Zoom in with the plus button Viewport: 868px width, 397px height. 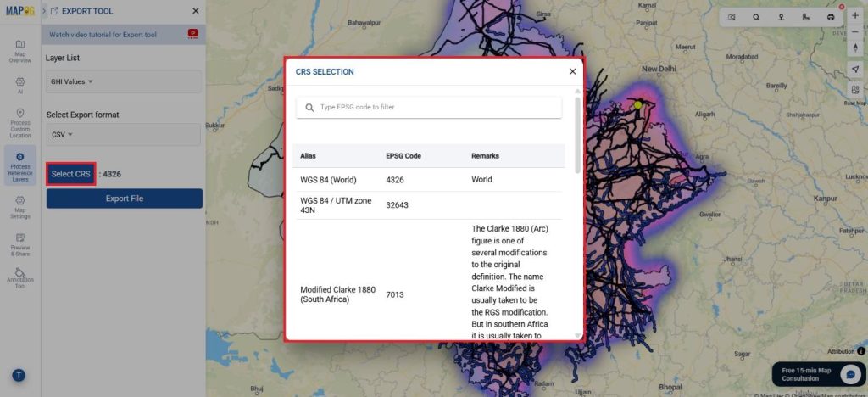point(855,15)
